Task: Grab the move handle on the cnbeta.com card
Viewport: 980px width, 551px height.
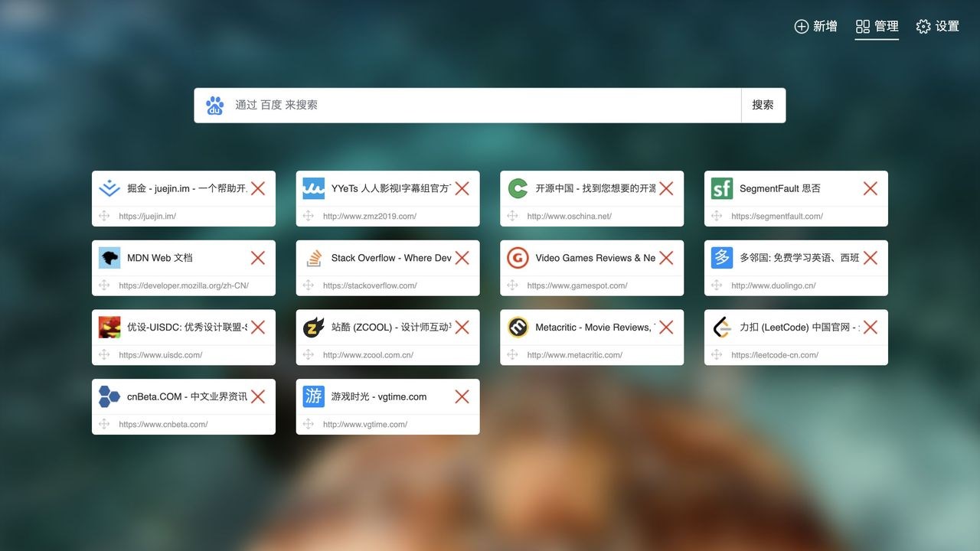Action: coord(104,424)
